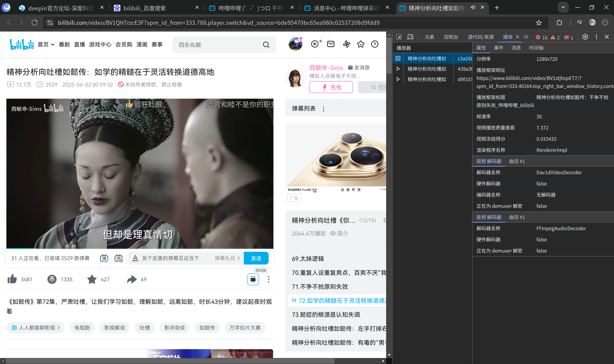The image size is (614, 364).
Task: Switch to the 事件 tab in media panel
Action: [x=498, y=48]
